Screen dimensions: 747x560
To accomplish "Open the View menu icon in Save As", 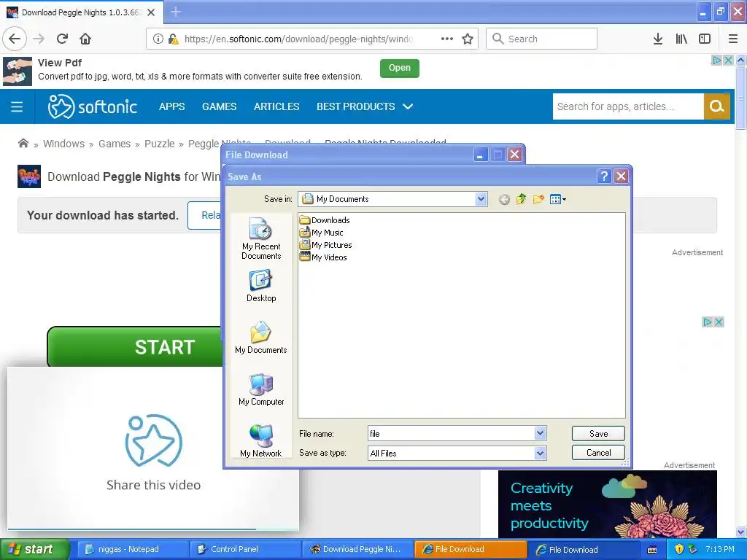I will click(557, 200).
